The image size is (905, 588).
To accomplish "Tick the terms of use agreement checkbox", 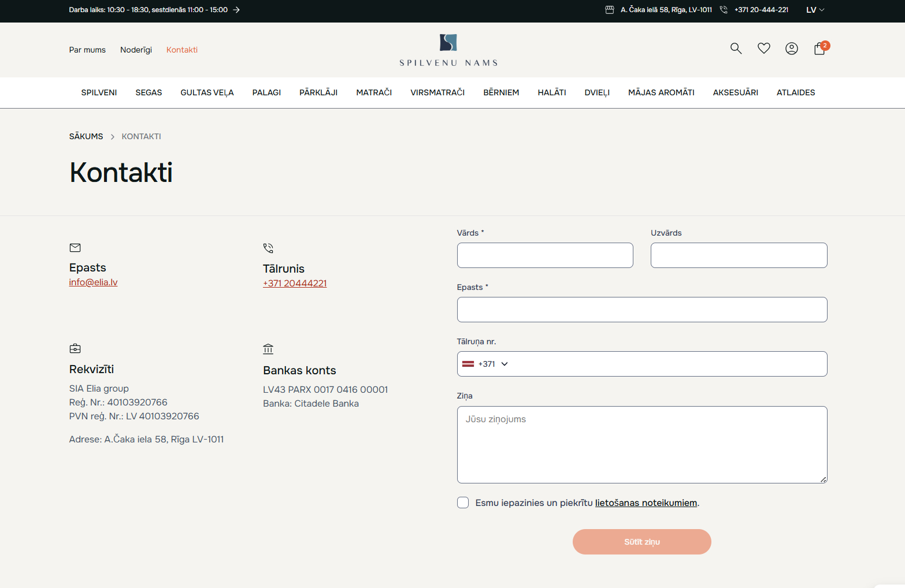I will coord(463,503).
